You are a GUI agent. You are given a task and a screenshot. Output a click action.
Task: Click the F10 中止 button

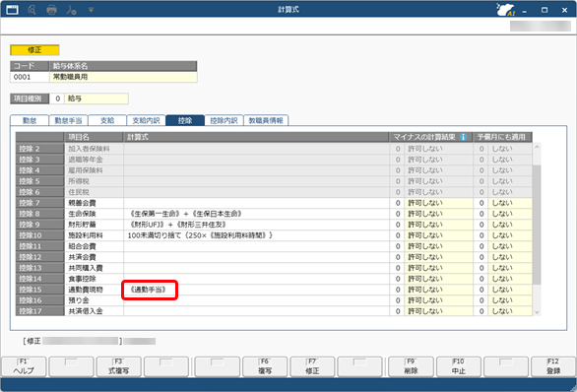click(x=459, y=366)
